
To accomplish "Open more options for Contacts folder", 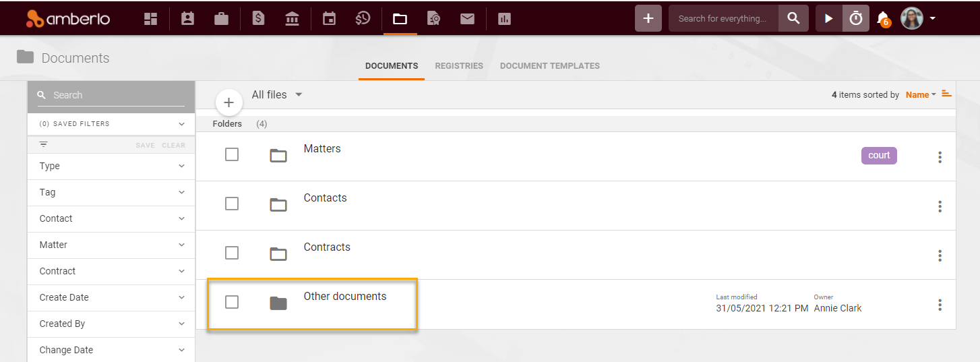I will 940,206.
